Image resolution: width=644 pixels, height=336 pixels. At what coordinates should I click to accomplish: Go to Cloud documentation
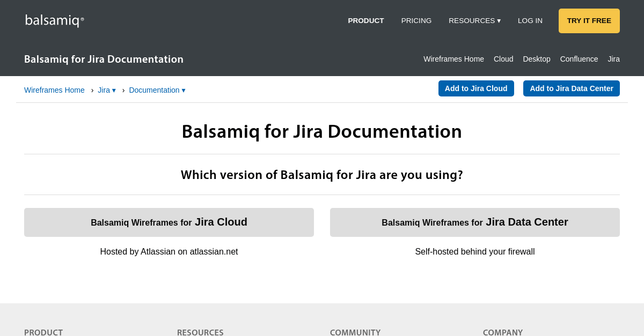click(503, 59)
